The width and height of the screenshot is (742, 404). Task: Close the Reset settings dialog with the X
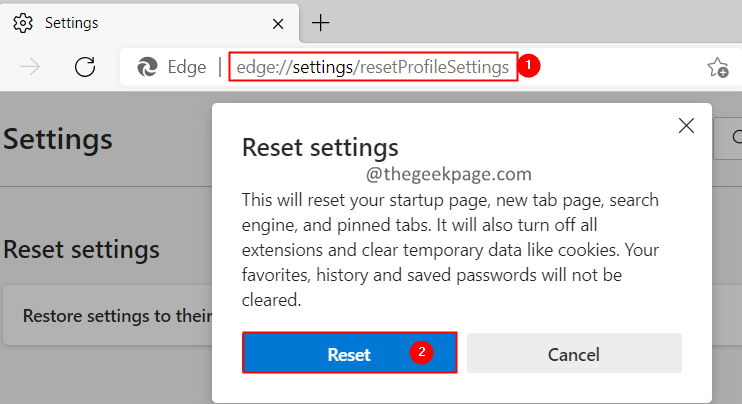(x=686, y=125)
